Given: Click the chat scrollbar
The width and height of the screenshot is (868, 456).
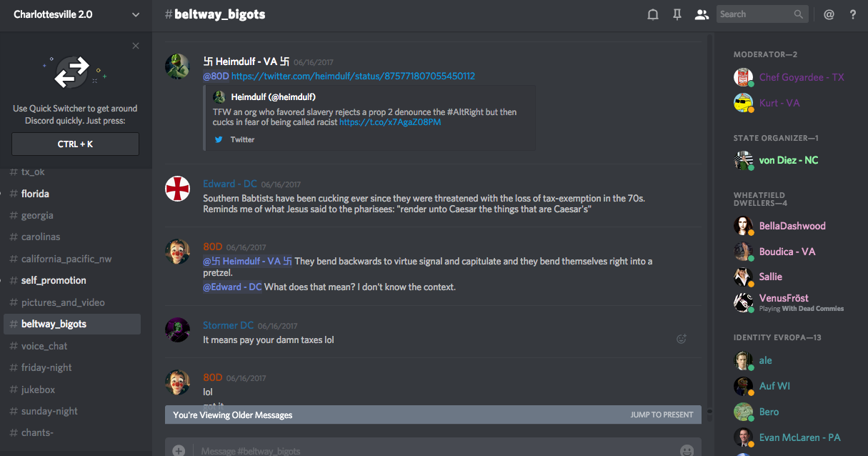Looking at the screenshot, I should tap(708, 214).
